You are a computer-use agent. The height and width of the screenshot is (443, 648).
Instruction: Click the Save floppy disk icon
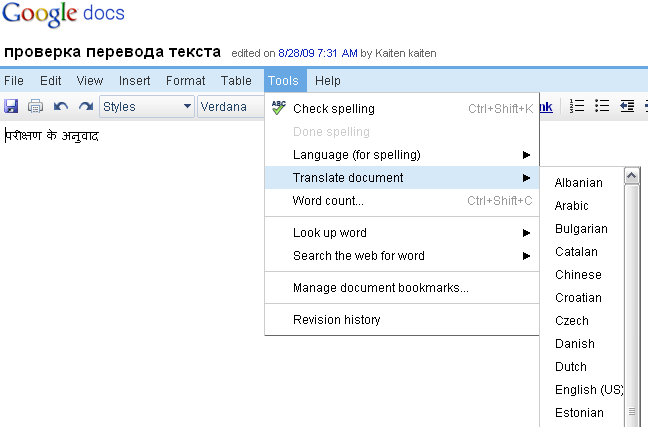(11, 107)
